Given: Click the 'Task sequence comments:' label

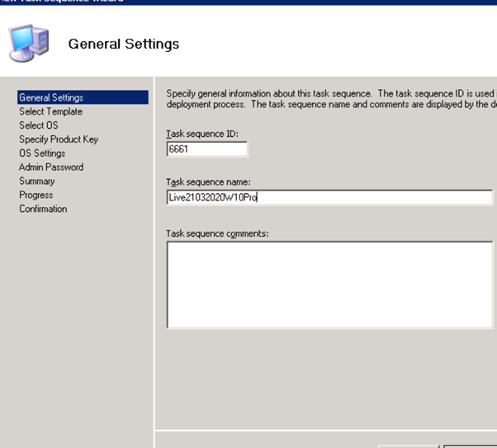Looking at the screenshot, I should 216,233.
